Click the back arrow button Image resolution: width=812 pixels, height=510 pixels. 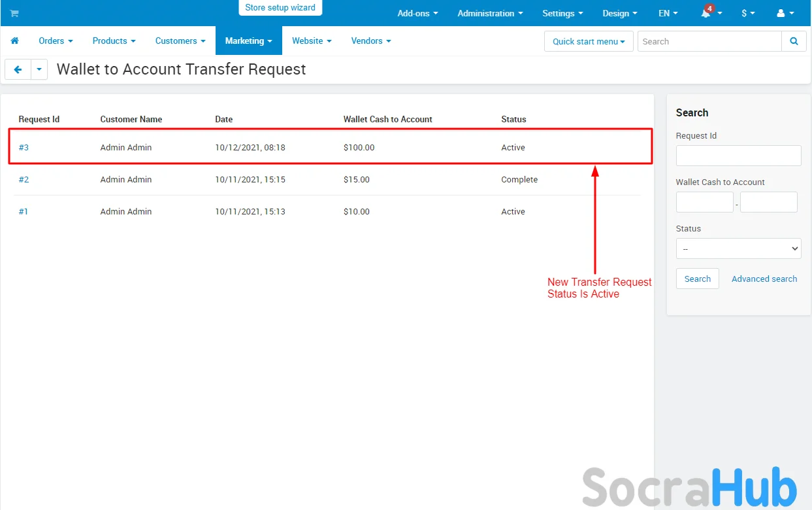point(18,69)
